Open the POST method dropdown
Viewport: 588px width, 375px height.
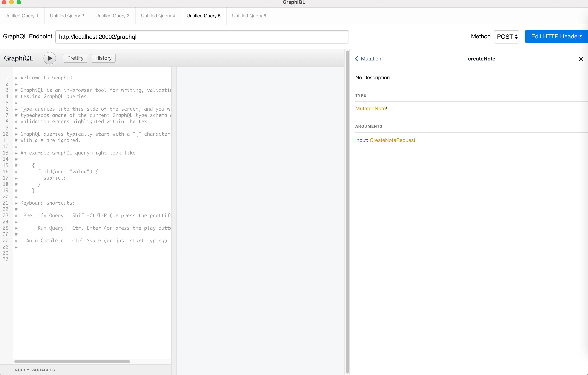pyautogui.click(x=507, y=37)
